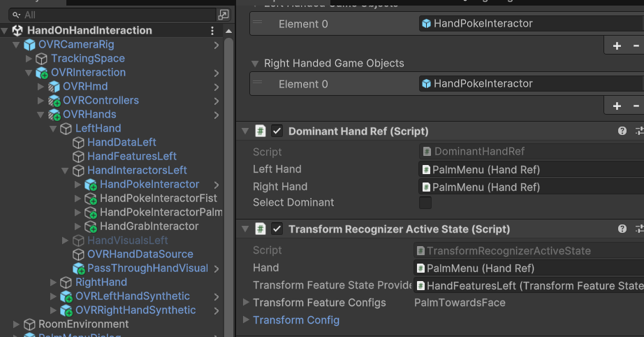The width and height of the screenshot is (644, 337).
Task: Click the HandPokeInteractorPalm object icon
Action: tap(90, 213)
